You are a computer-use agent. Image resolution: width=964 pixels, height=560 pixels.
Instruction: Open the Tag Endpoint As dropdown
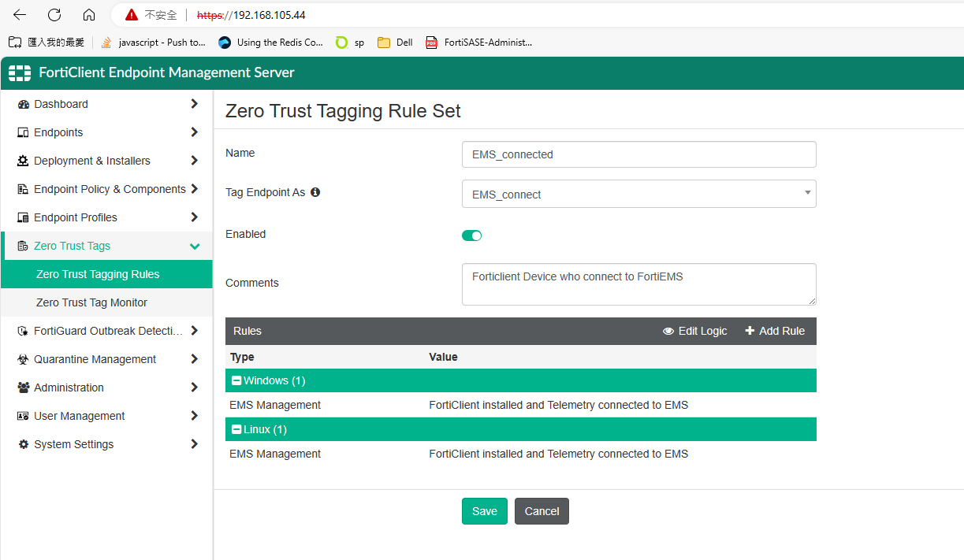pos(638,195)
